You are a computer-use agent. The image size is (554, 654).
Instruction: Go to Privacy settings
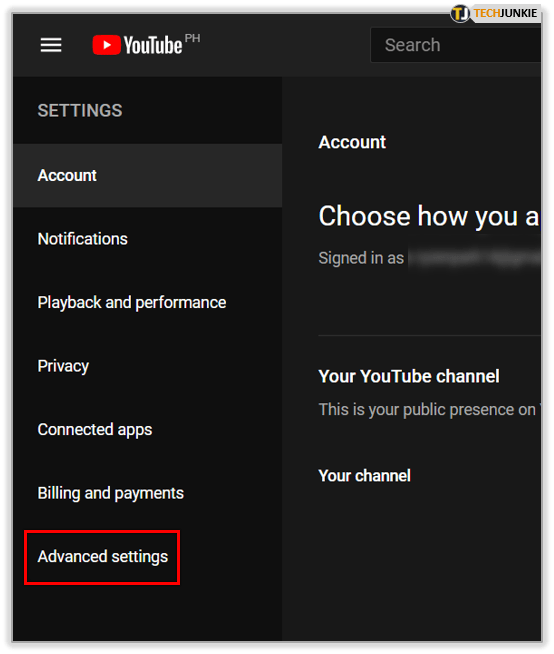[x=147, y=366]
